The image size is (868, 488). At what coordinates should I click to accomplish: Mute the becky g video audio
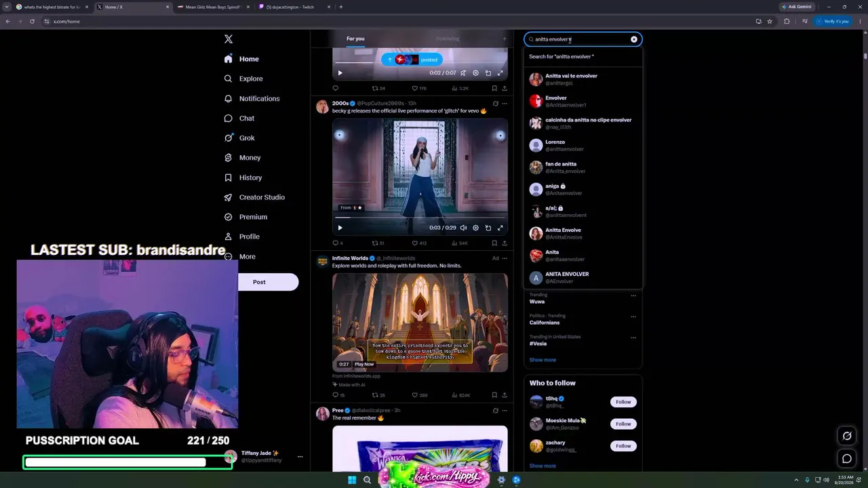pyautogui.click(x=463, y=228)
